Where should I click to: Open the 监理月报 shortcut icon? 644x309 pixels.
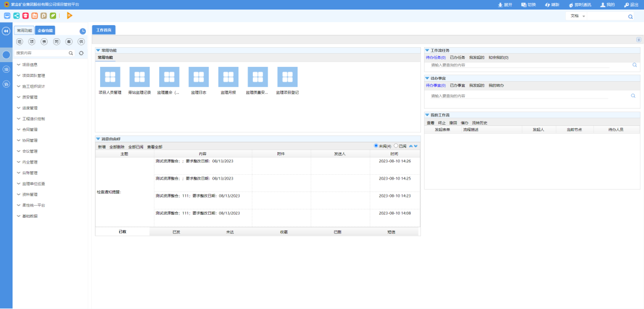[228, 77]
